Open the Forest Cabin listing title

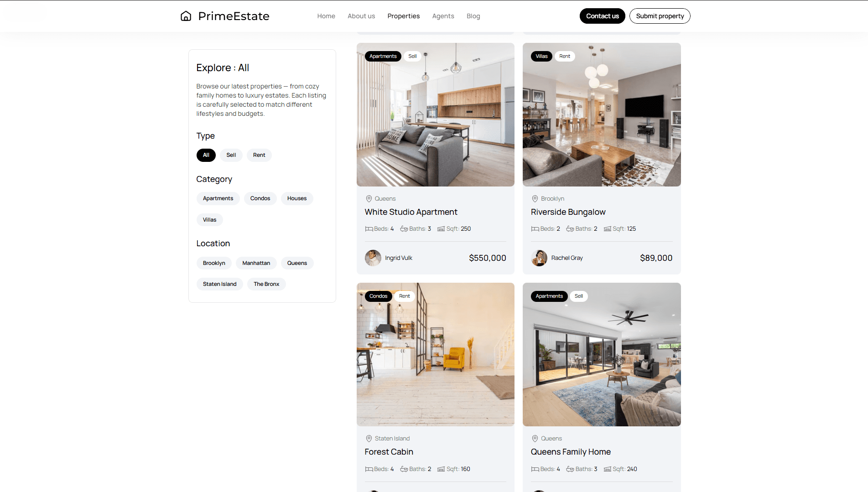[x=389, y=452]
